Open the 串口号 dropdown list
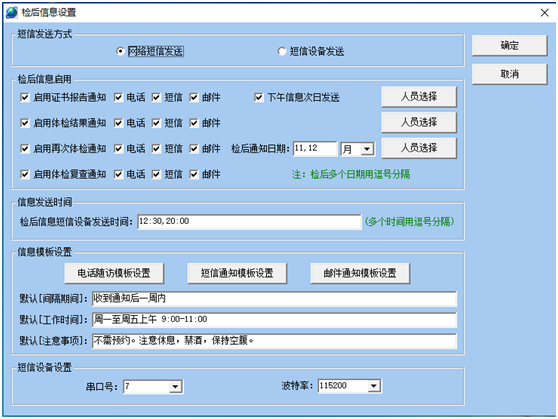This screenshot has height=419, width=558. tap(175, 386)
